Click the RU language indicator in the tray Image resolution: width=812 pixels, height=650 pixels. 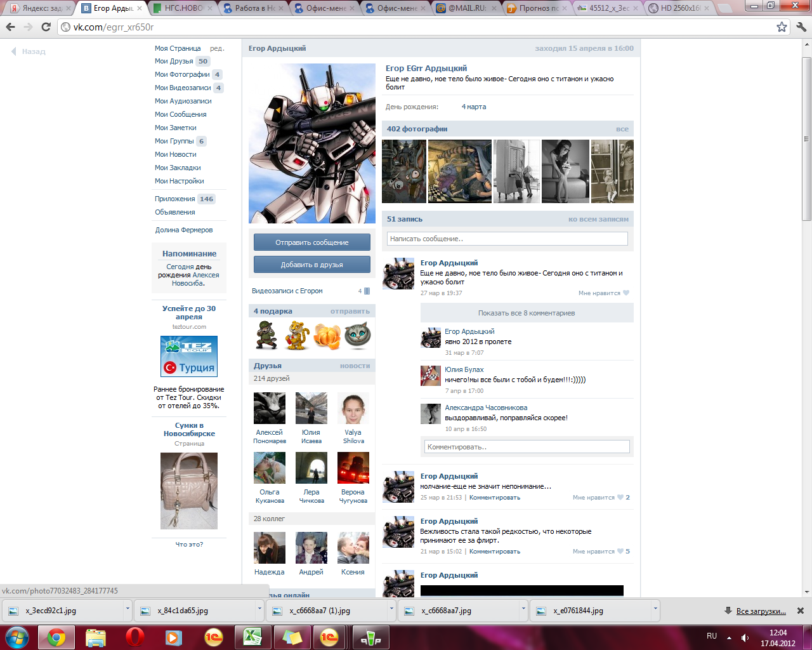tap(712, 636)
